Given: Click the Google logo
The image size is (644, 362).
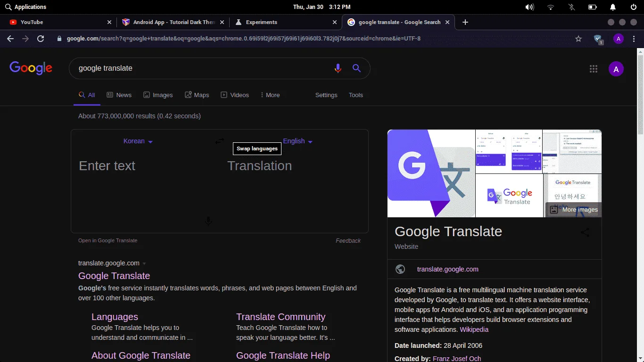Looking at the screenshot, I should [31, 68].
